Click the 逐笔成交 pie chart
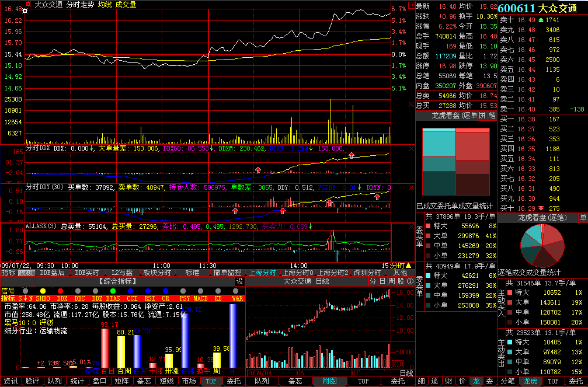Viewport: 588px width, 387px height. [542, 246]
